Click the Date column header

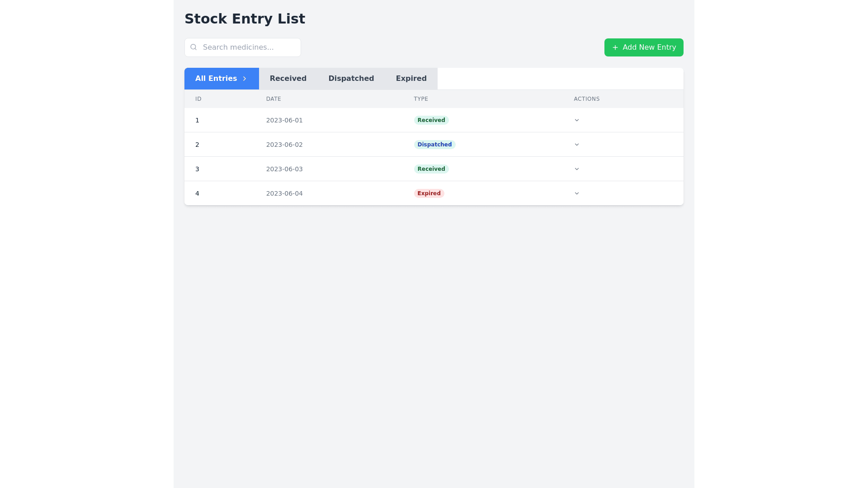point(274,99)
